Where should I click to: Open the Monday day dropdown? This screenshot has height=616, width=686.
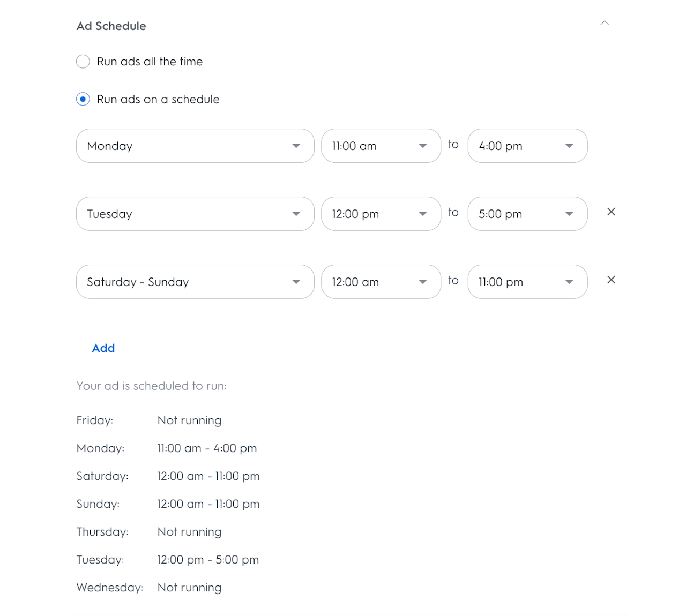[195, 146]
